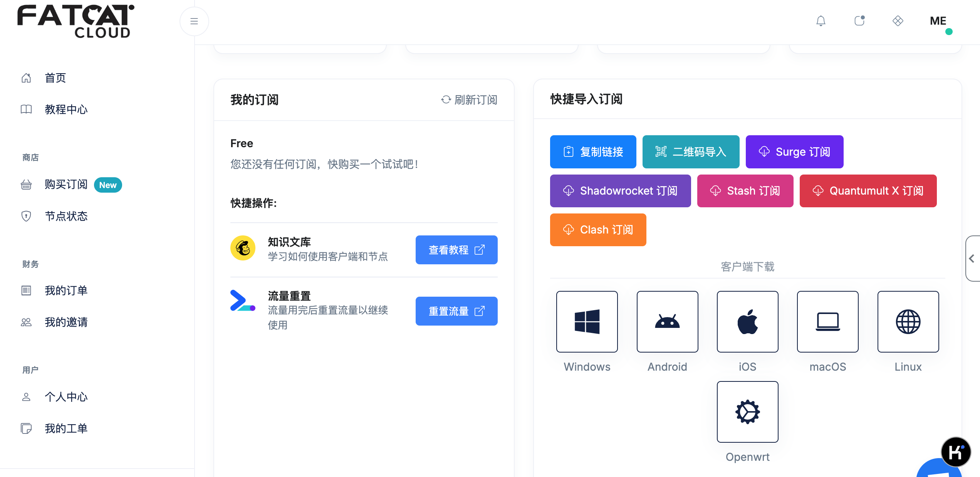Download the Android client

tap(668, 322)
